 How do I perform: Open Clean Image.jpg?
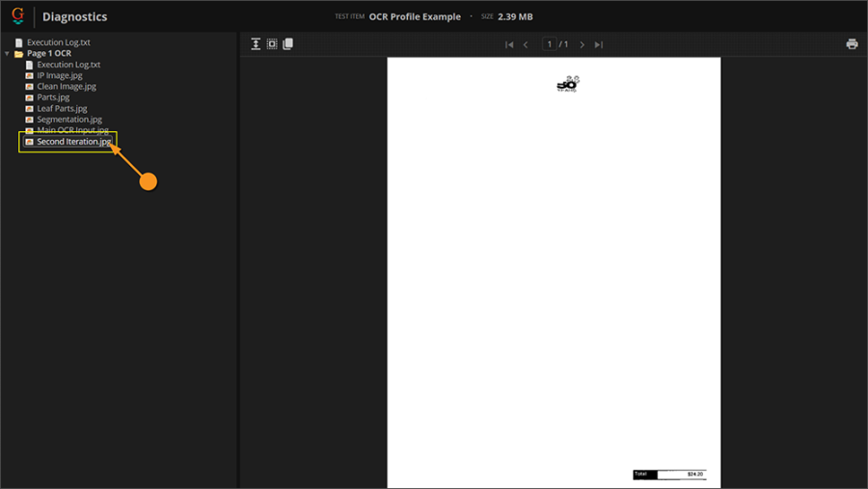click(x=67, y=87)
